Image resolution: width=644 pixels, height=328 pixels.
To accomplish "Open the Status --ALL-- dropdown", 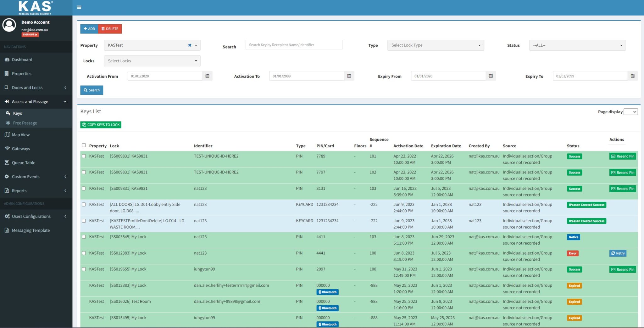I will [x=577, y=45].
